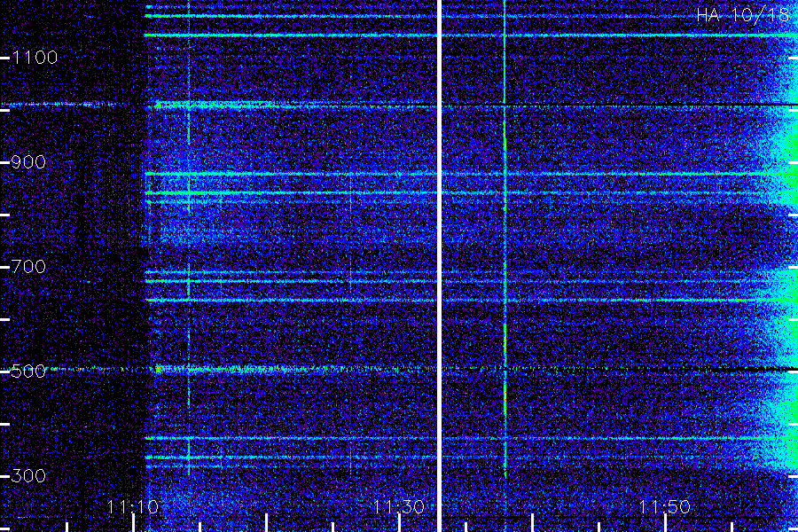Click the 11:10 time axis label
The image size is (798, 532).
133,507
